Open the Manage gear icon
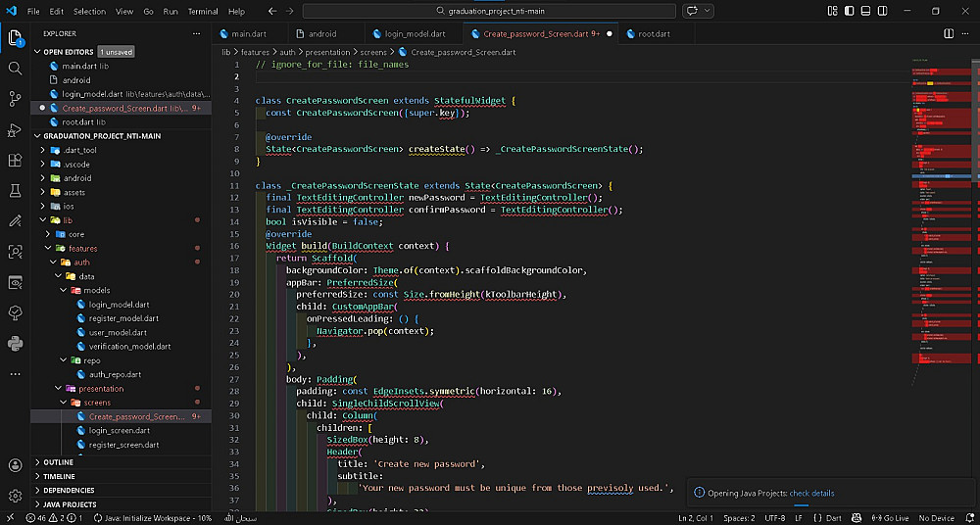980x525 pixels. click(15, 496)
